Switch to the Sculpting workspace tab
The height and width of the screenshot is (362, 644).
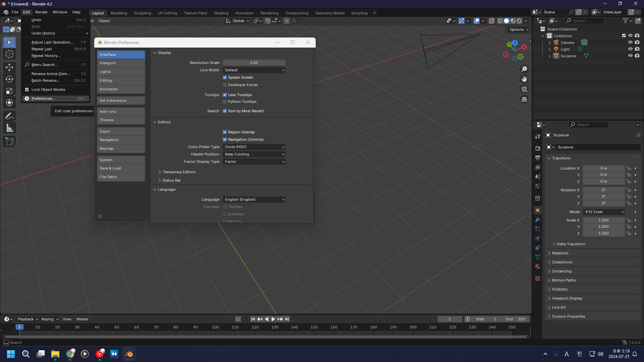point(143,13)
